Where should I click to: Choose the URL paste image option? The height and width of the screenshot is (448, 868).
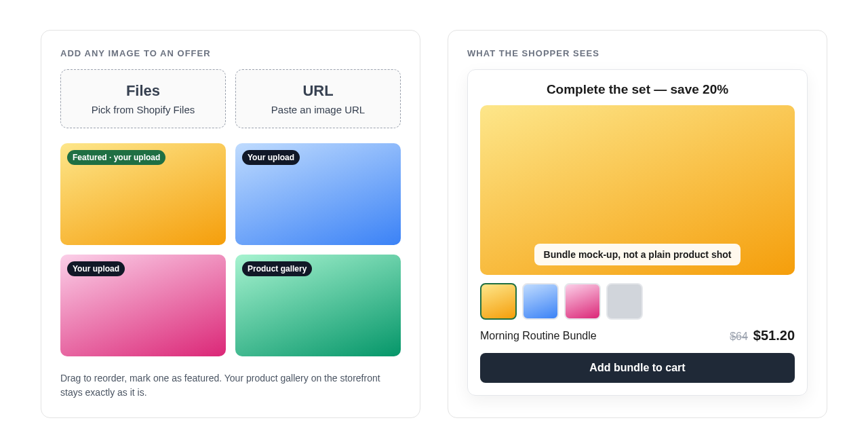point(318,99)
